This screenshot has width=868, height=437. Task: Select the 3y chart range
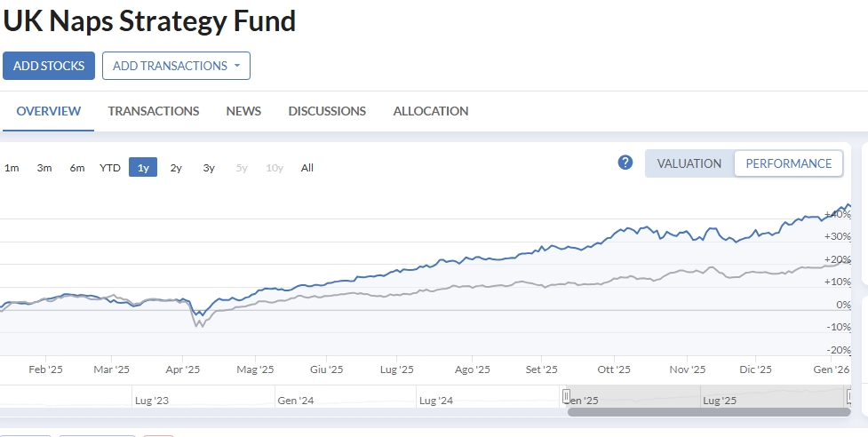(x=209, y=168)
